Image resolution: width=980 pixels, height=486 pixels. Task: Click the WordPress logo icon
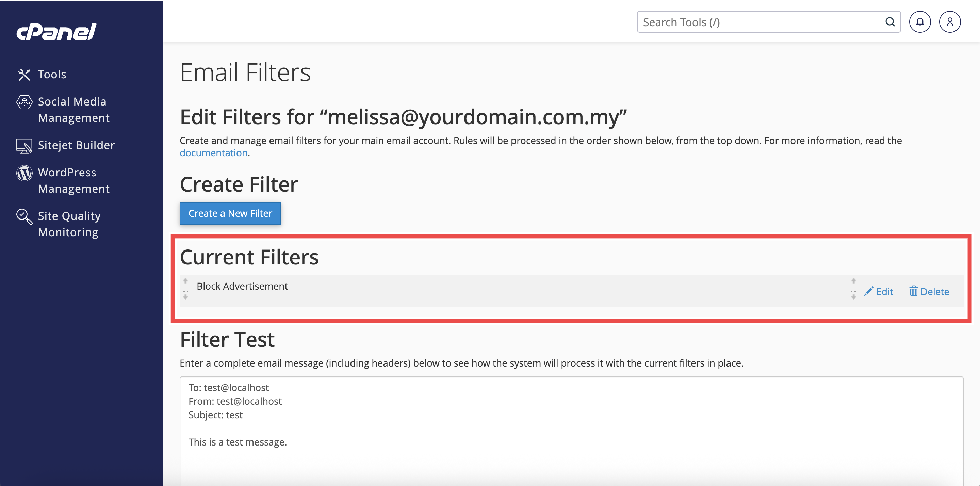(x=24, y=173)
